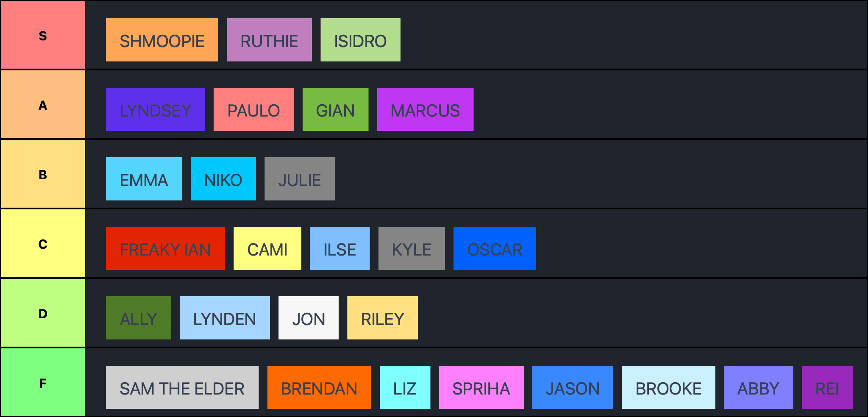The width and height of the screenshot is (868, 417).
Task: Select the FREAKY IAN tile
Action: pos(165,248)
